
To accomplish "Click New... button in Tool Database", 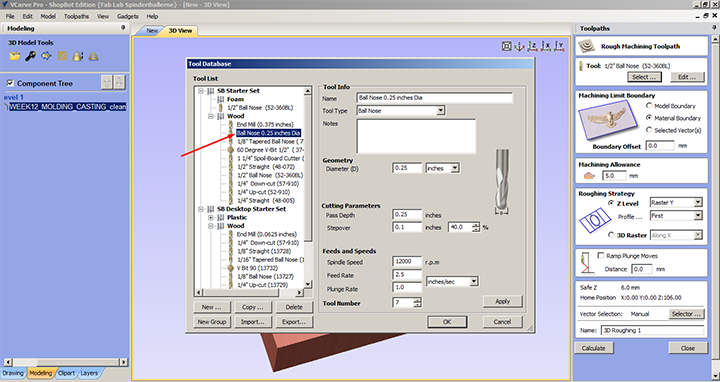I will (x=212, y=307).
